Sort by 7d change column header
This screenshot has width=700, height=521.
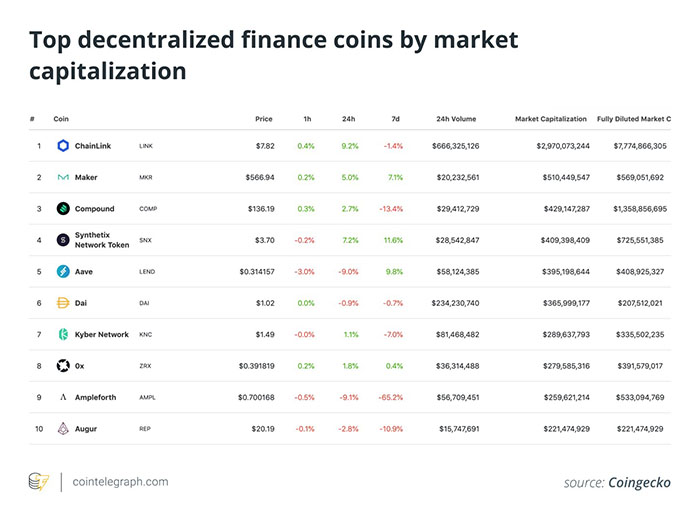(x=396, y=119)
